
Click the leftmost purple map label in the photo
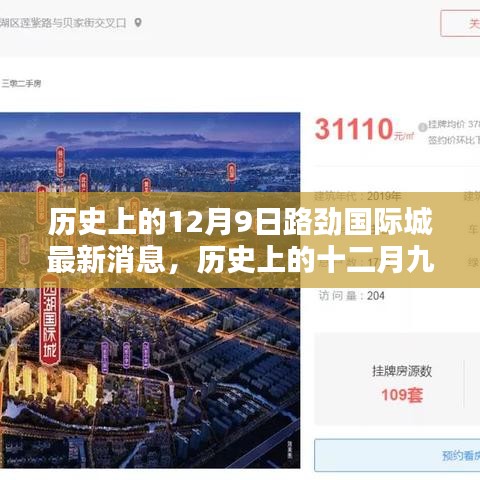click(x=105, y=356)
